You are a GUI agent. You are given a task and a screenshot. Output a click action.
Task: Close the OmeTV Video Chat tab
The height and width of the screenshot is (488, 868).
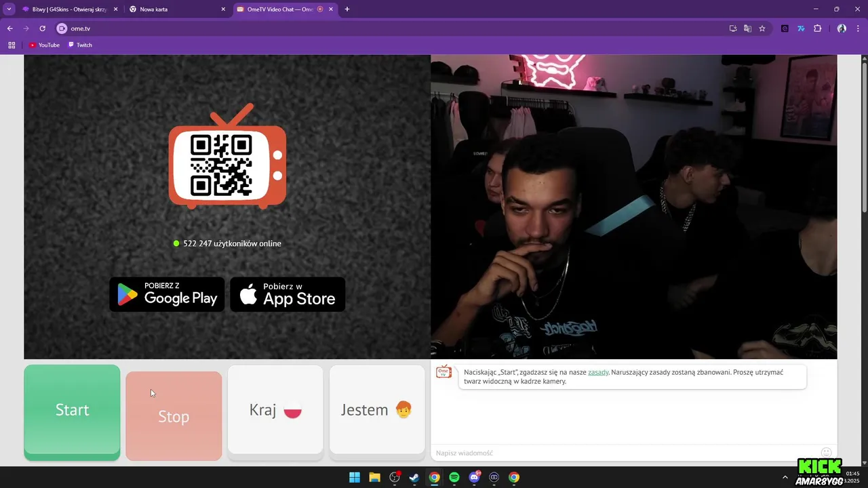click(331, 9)
